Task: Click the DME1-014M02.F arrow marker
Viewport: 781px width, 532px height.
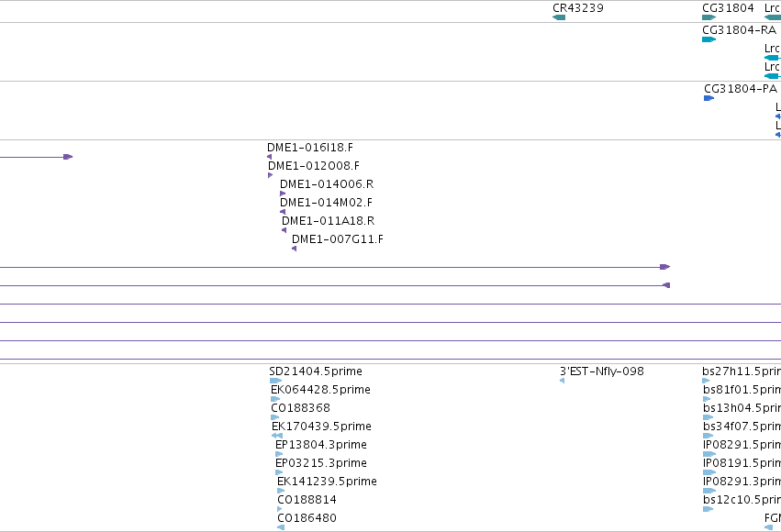Action: (283, 212)
